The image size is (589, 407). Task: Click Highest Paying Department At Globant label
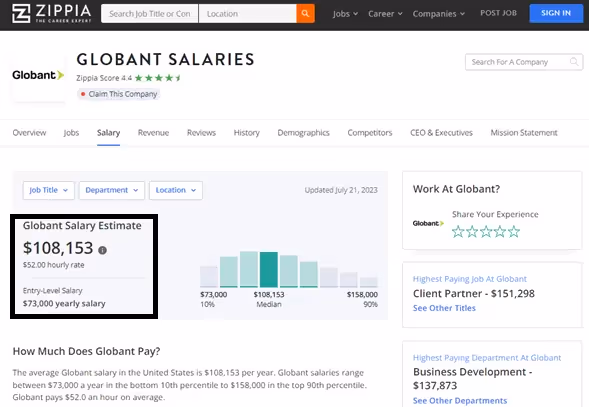coord(487,358)
